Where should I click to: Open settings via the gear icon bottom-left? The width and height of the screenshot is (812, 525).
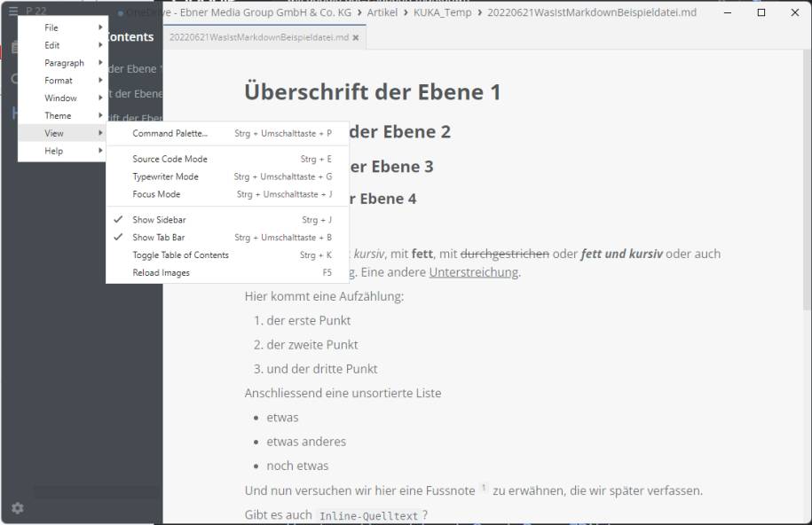point(19,508)
